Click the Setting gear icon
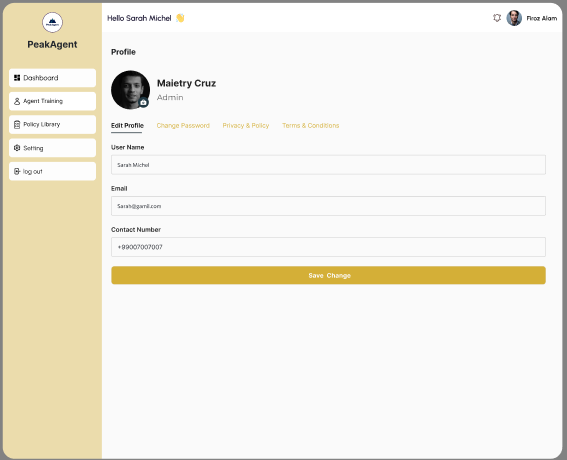Viewport: 567px width, 460px height. click(17, 148)
